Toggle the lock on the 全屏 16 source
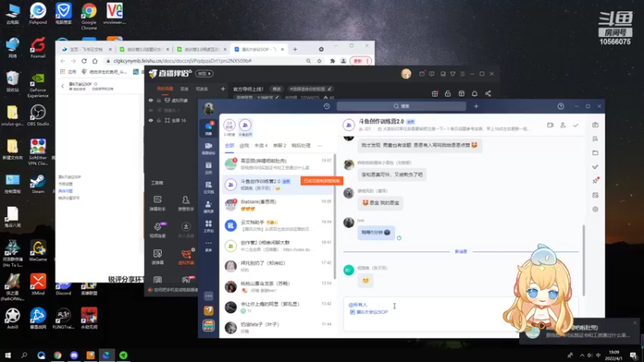The image size is (644, 362). [x=159, y=120]
